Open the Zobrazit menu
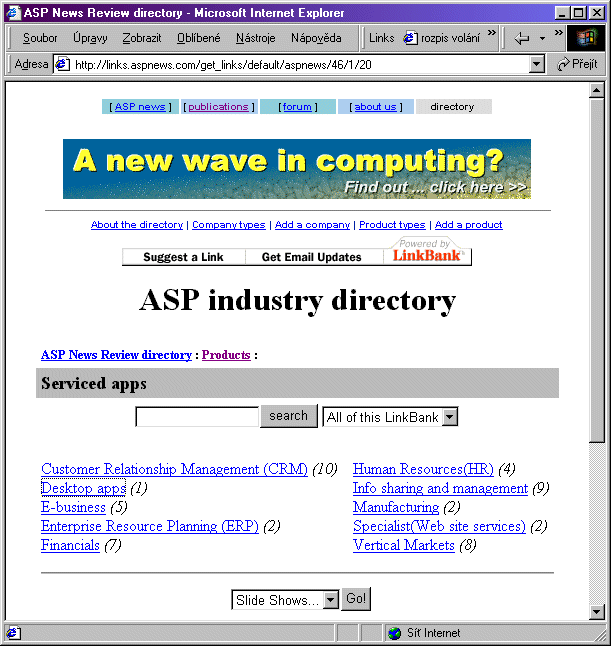This screenshot has height=646, width=611. pos(142,38)
